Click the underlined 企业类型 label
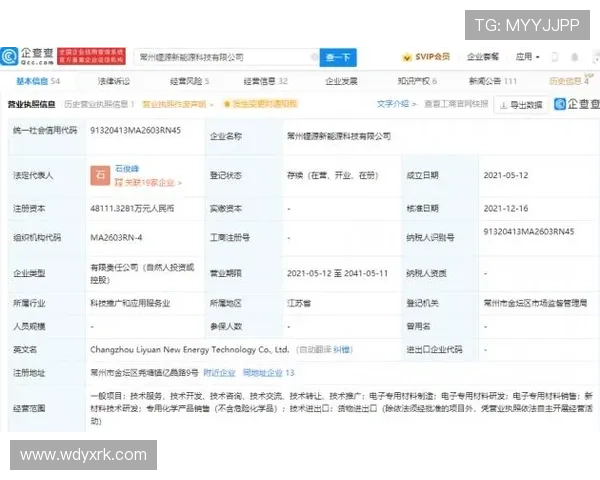600x480 pixels. (x=29, y=273)
